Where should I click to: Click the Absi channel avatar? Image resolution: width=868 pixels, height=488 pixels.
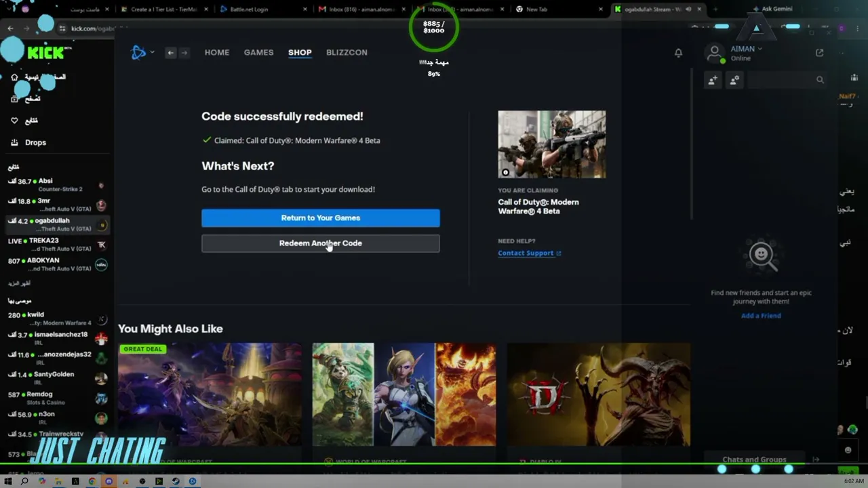[101, 186]
